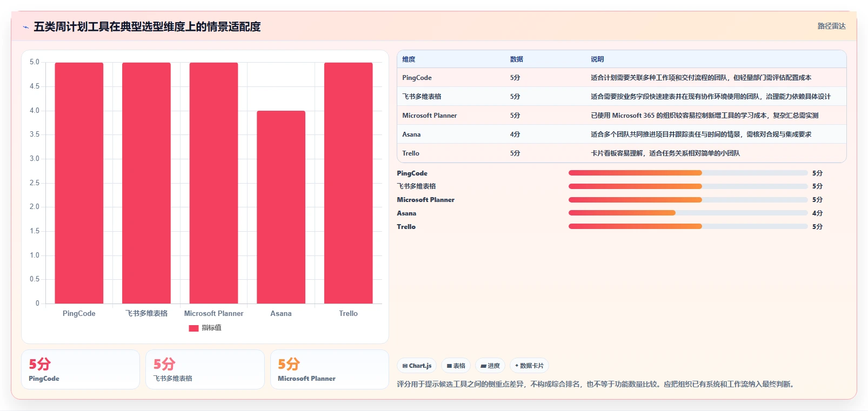This screenshot has width=868, height=411.
Task: Click the Asana progress list label
Action: pyautogui.click(x=406, y=213)
